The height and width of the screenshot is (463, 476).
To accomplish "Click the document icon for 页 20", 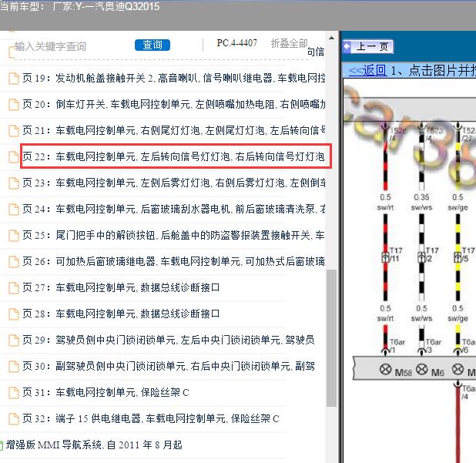I will pyautogui.click(x=13, y=105).
